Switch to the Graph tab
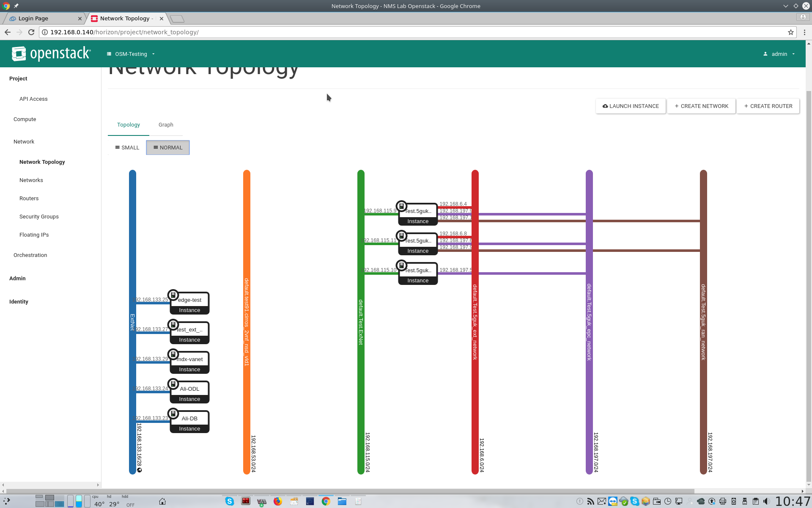Screen dimensions: 812x508 (x=166, y=125)
